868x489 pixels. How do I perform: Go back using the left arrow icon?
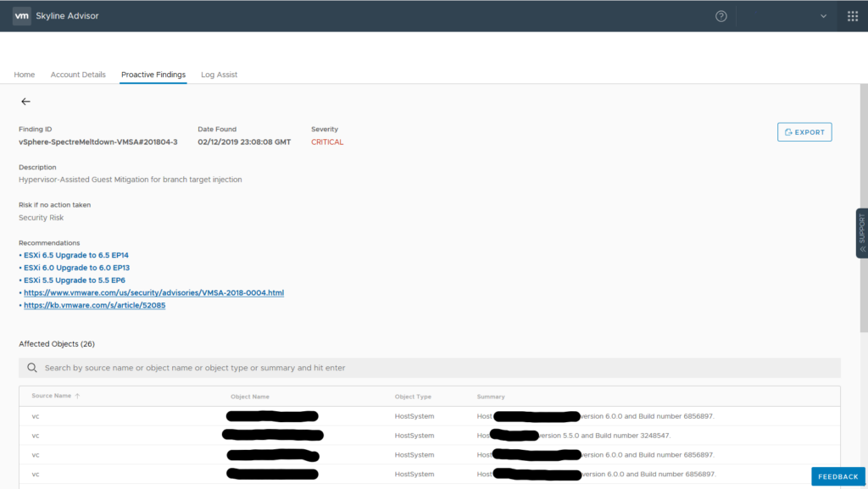click(x=25, y=101)
